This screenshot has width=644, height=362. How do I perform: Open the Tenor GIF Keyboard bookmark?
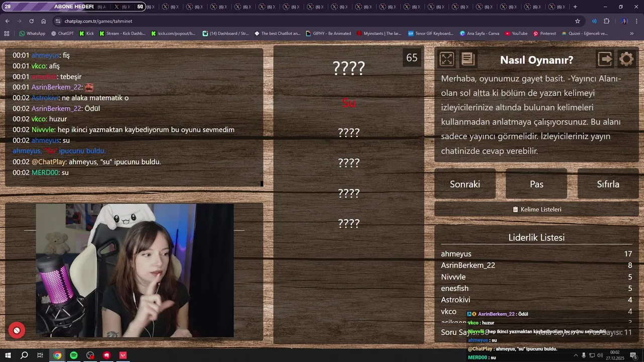[431, 34]
